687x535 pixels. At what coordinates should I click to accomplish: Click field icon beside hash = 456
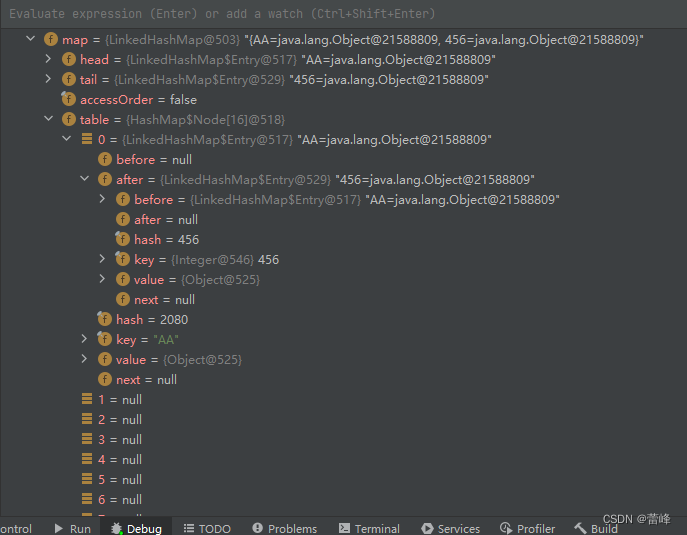click(x=122, y=239)
